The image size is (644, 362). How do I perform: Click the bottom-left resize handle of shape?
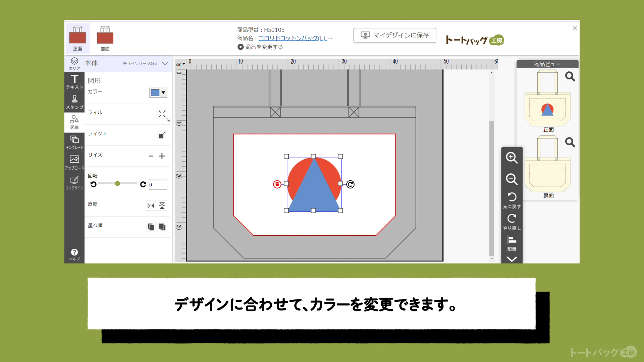pyautogui.click(x=286, y=210)
